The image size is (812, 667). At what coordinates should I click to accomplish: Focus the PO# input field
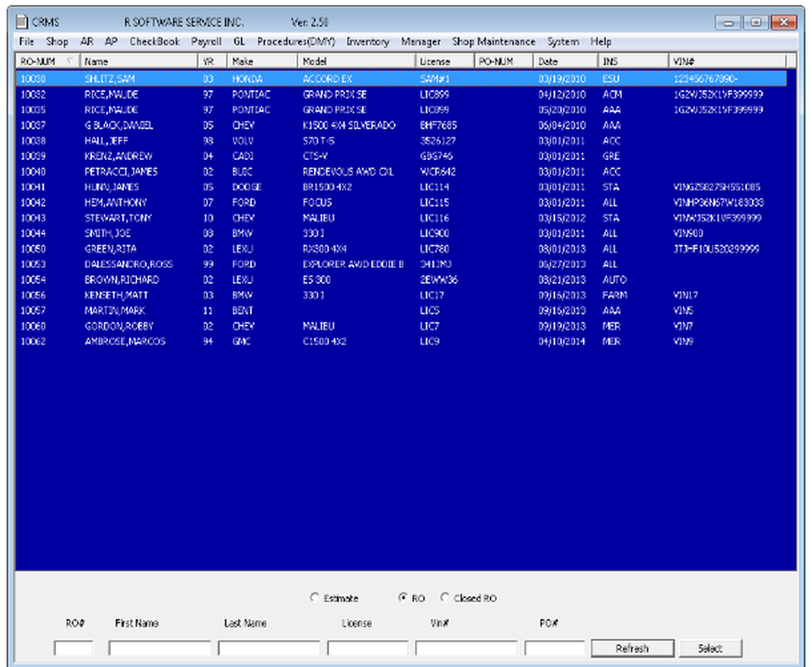(555, 648)
